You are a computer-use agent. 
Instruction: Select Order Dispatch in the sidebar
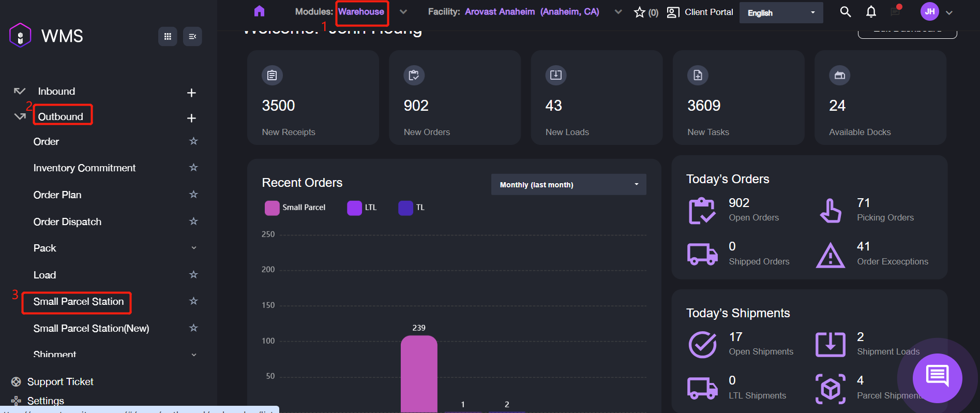tap(67, 222)
